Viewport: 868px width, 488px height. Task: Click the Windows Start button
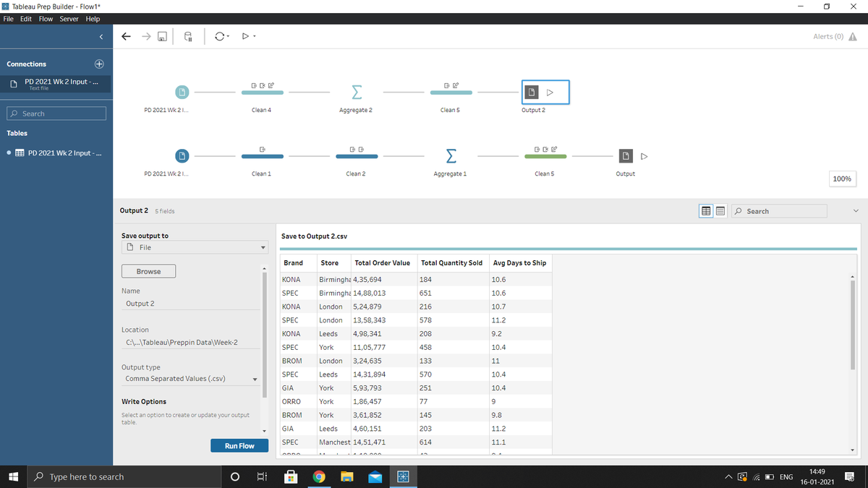[x=13, y=477]
